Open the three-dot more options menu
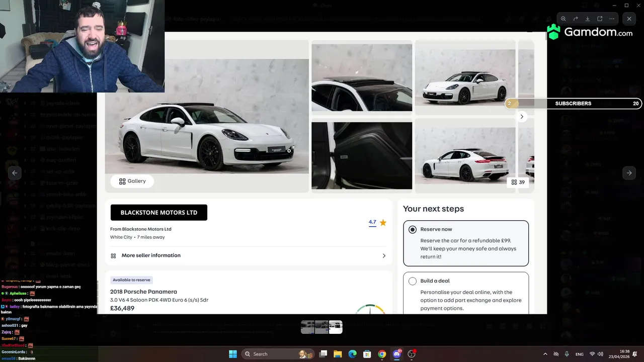 click(612, 19)
